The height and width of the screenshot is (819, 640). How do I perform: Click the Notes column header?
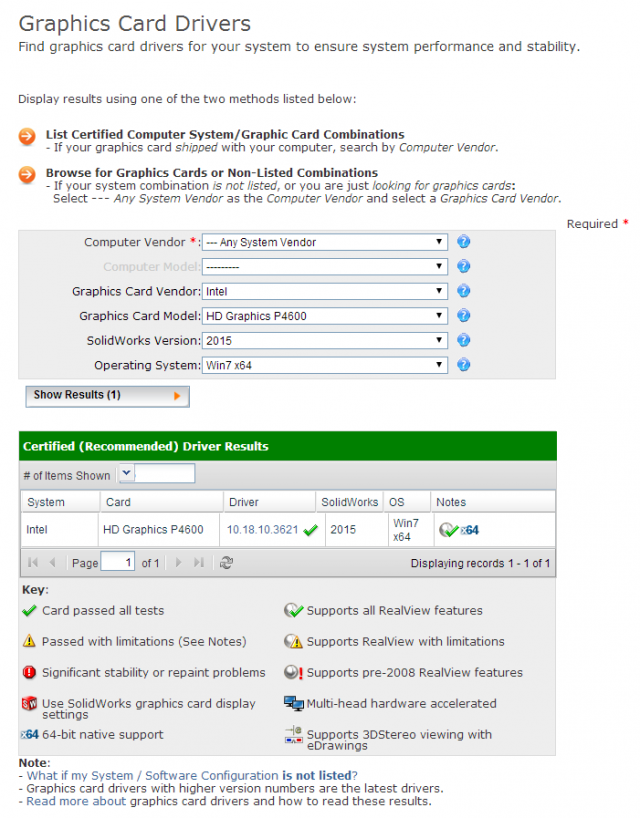point(493,502)
